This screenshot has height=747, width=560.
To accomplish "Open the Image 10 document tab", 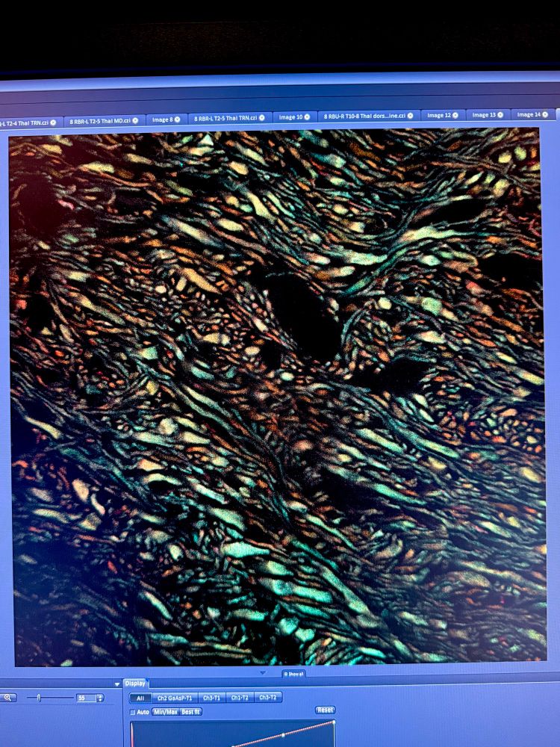I will [x=293, y=117].
